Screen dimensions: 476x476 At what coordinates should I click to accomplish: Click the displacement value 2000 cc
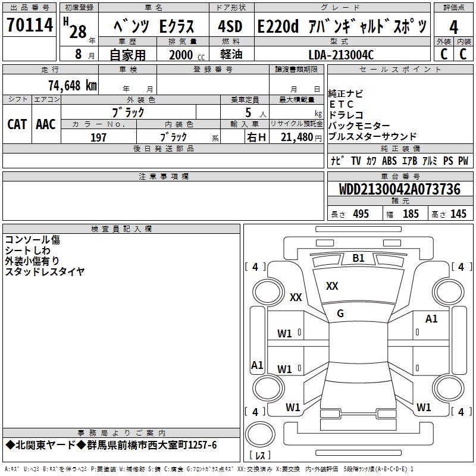[x=187, y=55]
